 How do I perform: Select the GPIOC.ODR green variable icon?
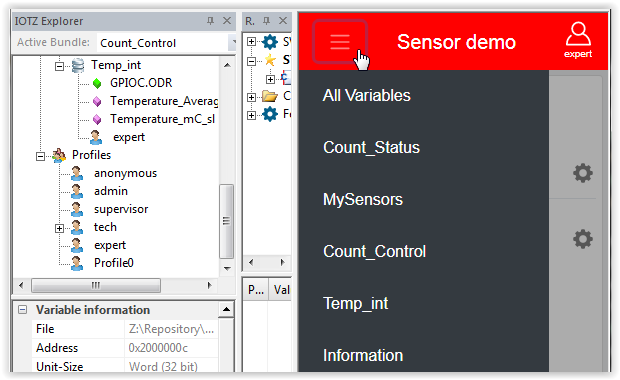pos(97,83)
